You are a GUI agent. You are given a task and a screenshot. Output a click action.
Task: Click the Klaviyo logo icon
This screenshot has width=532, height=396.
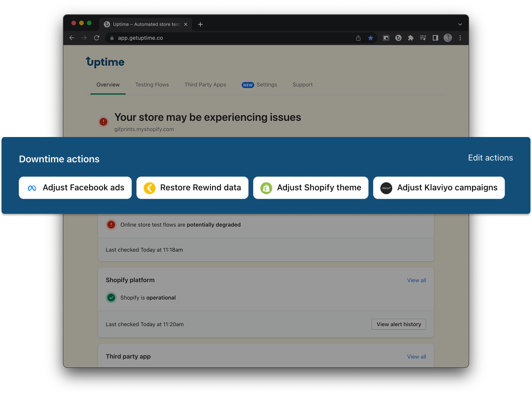pos(386,188)
